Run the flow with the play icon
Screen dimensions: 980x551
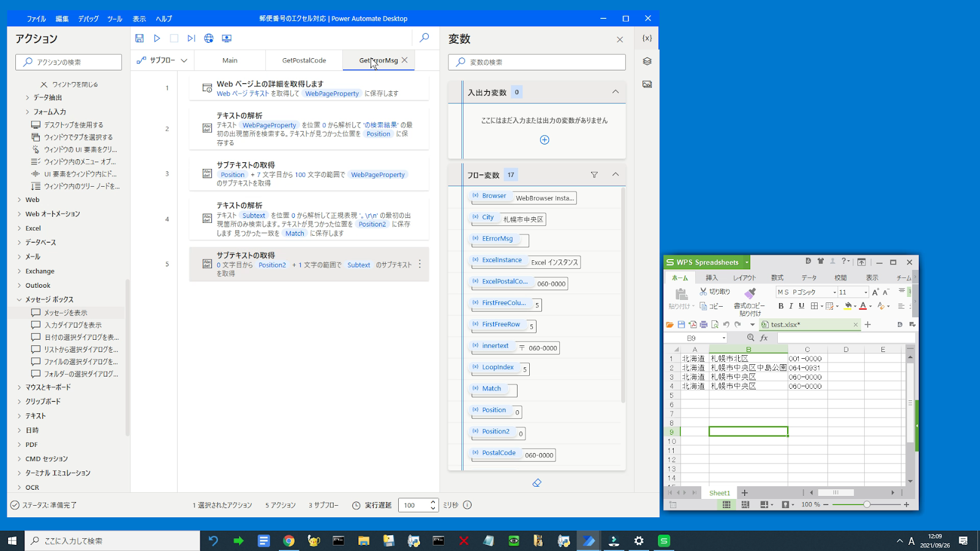click(157, 38)
